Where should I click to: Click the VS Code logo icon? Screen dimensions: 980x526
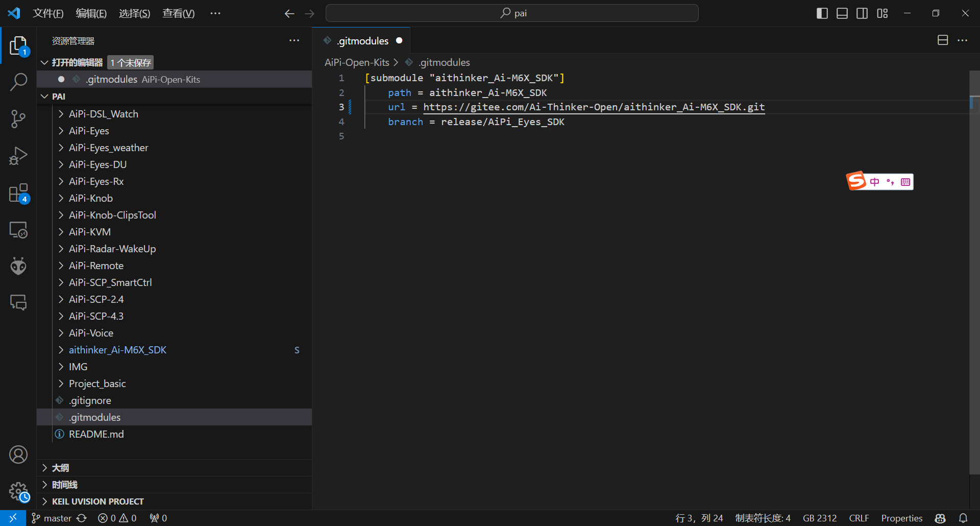14,13
